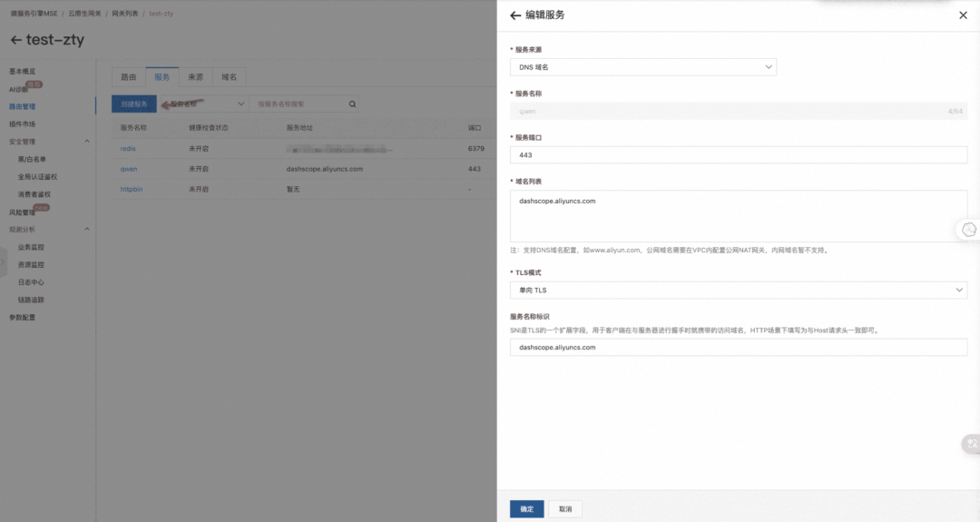Image resolution: width=980 pixels, height=522 pixels.
Task: Click the 域名列表 text area
Action: [x=738, y=215]
